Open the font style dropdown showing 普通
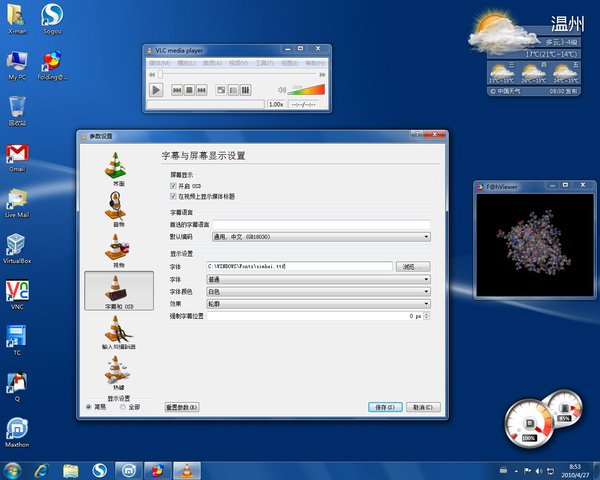The width and height of the screenshot is (600, 480). [318, 279]
